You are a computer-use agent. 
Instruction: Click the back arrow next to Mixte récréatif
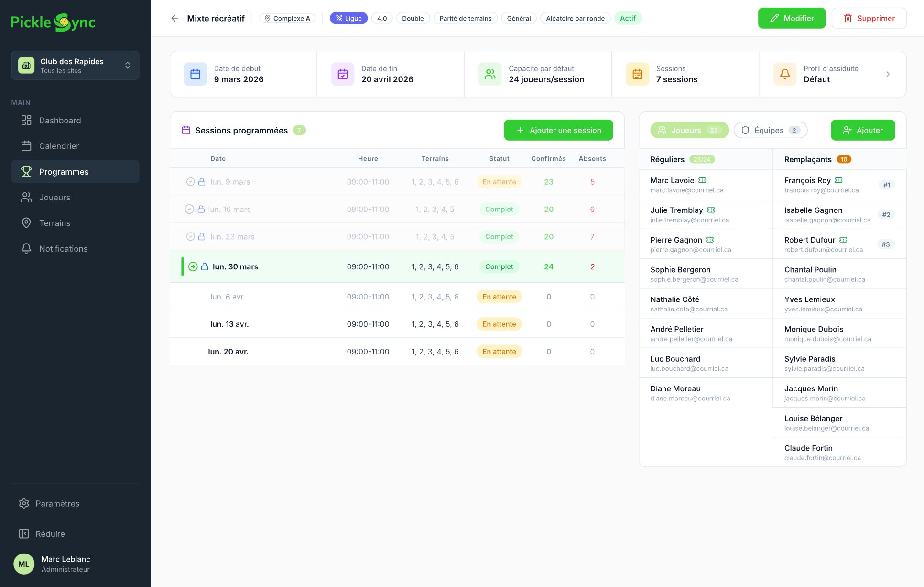click(175, 18)
